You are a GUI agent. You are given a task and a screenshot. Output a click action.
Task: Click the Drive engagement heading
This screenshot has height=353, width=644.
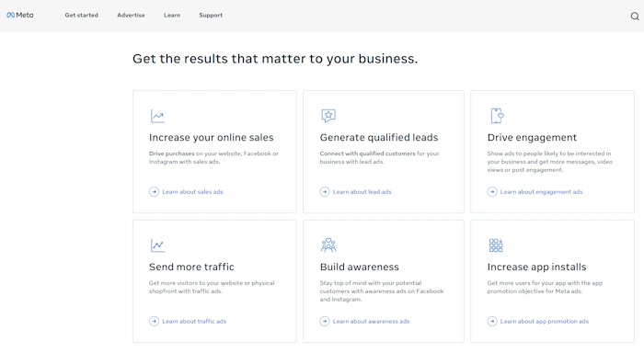(532, 138)
